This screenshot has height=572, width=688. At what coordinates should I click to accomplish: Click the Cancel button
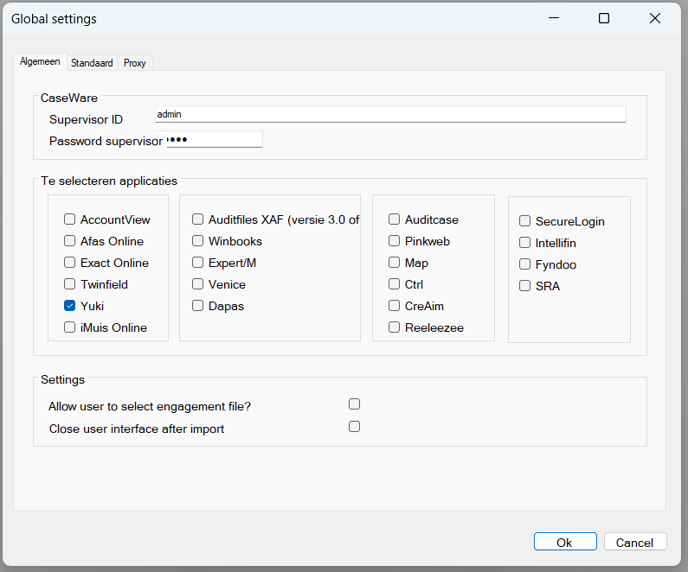tap(635, 542)
